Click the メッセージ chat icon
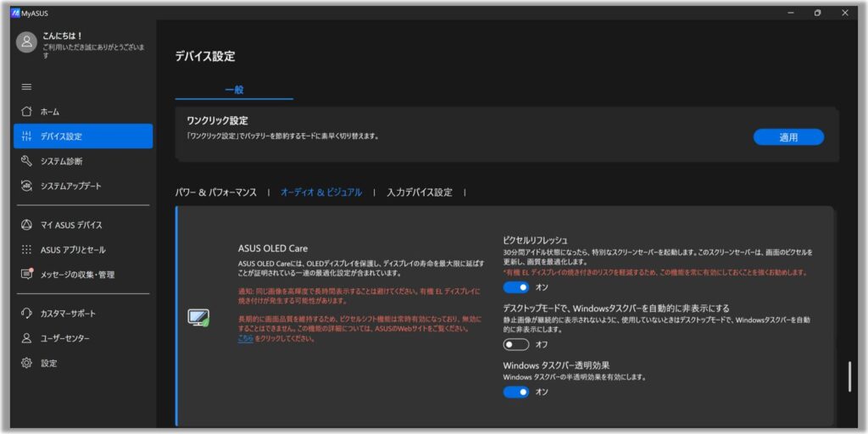The width and height of the screenshot is (868, 434). coord(26,275)
